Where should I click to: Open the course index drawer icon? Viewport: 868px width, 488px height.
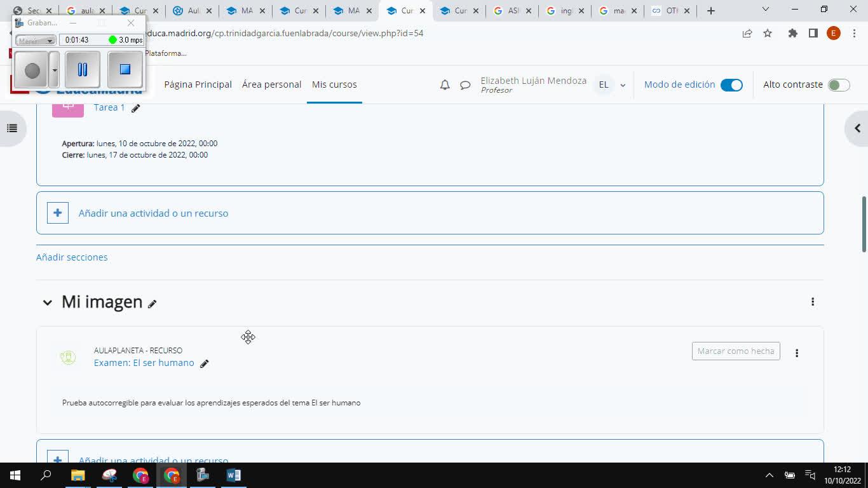12,128
